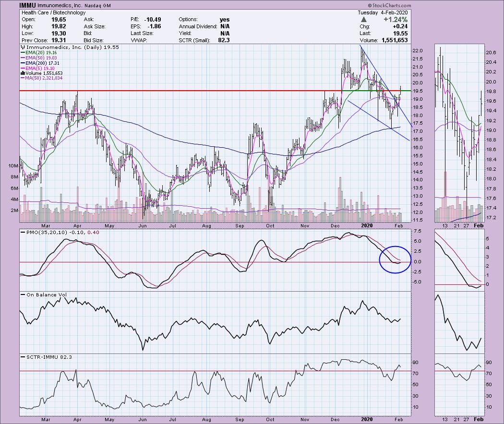Screen dimensions: 504x424
Task: Click the -2.5 label on the PMO axis
Action: click(x=417, y=272)
